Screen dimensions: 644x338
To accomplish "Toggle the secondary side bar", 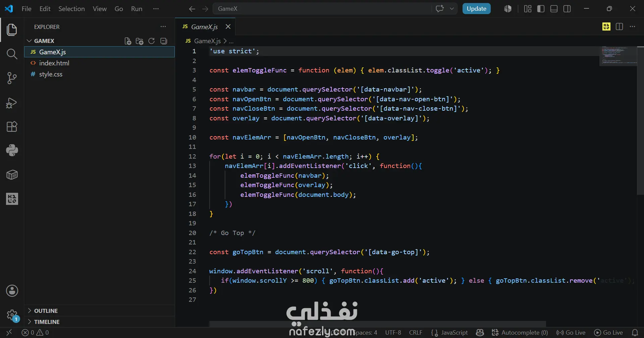I will pyautogui.click(x=567, y=9).
